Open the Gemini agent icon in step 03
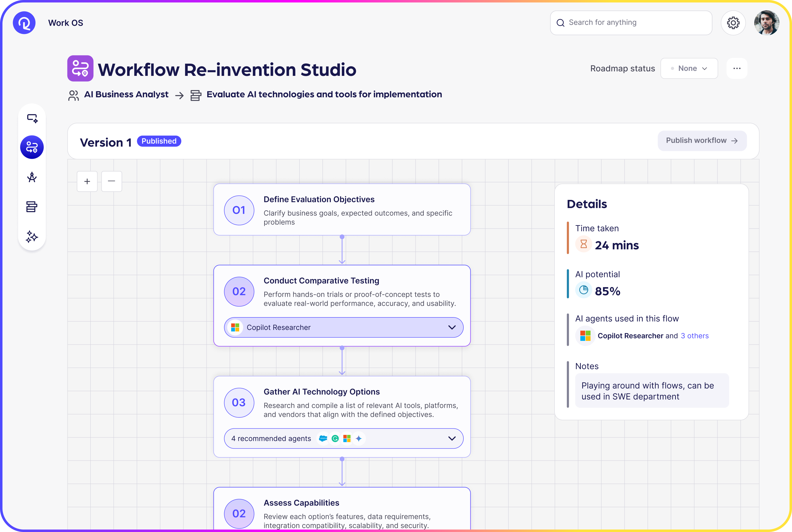The height and width of the screenshot is (532, 792). (359, 438)
